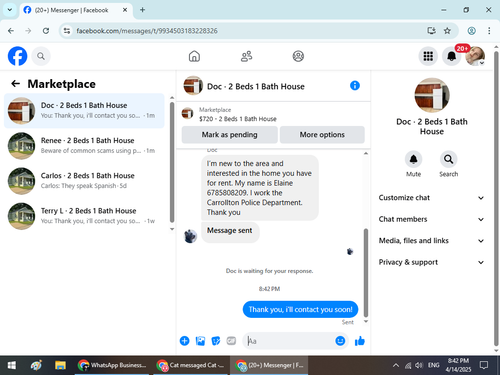Open the tab search dropdown in Chrome
The image size is (500, 375).
pyautogui.click(x=10, y=10)
